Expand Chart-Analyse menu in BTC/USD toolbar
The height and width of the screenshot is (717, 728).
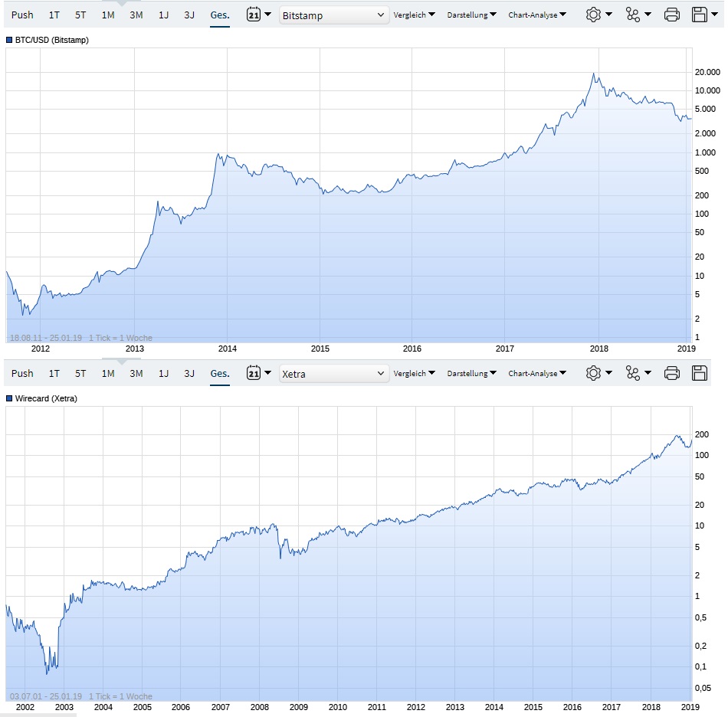537,15
